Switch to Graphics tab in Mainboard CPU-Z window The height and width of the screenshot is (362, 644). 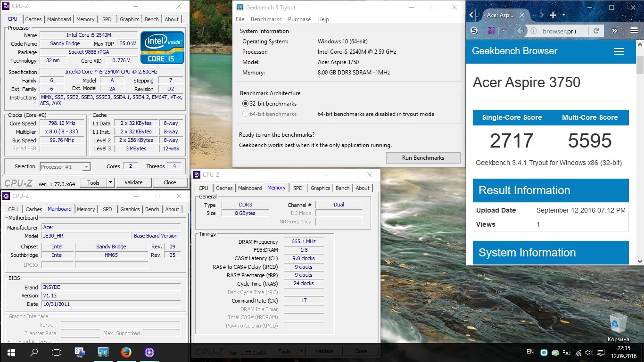click(x=130, y=209)
